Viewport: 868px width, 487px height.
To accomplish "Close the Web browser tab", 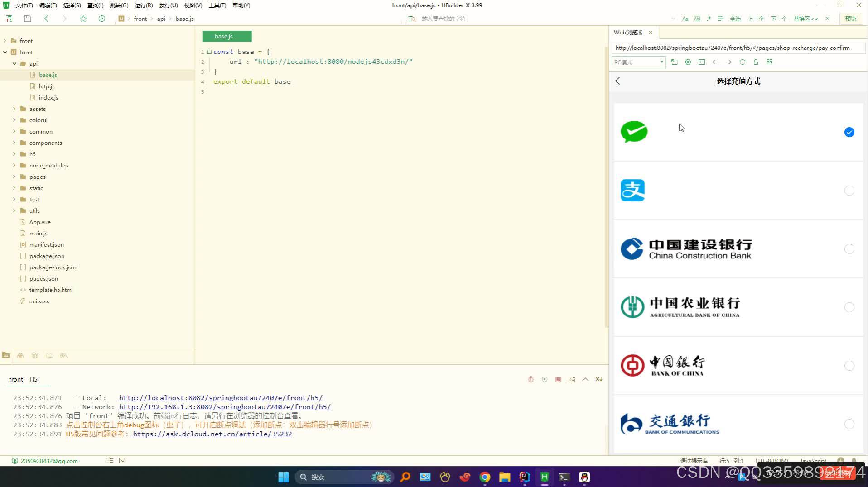I will point(651,33).
